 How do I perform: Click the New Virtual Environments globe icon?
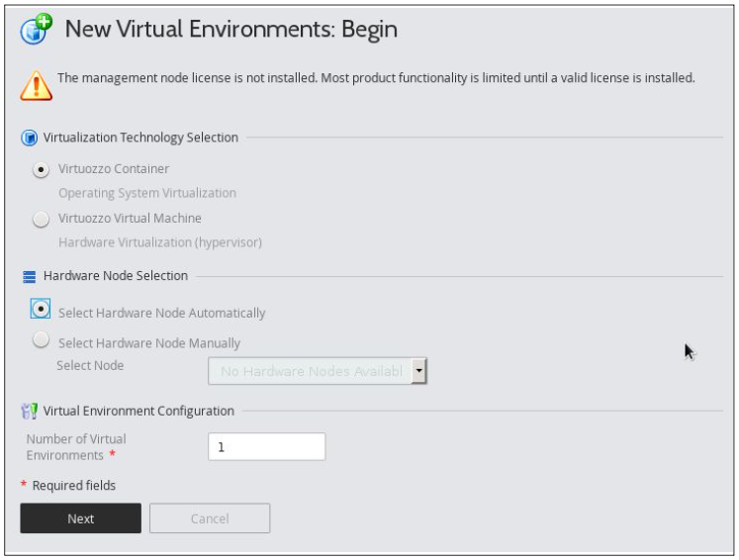click(36, 29)
